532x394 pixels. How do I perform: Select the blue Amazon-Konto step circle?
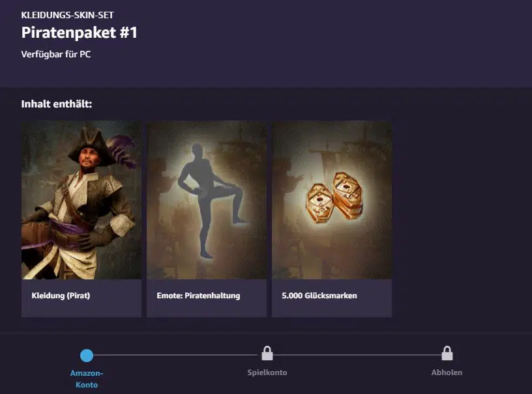point(87,356)
